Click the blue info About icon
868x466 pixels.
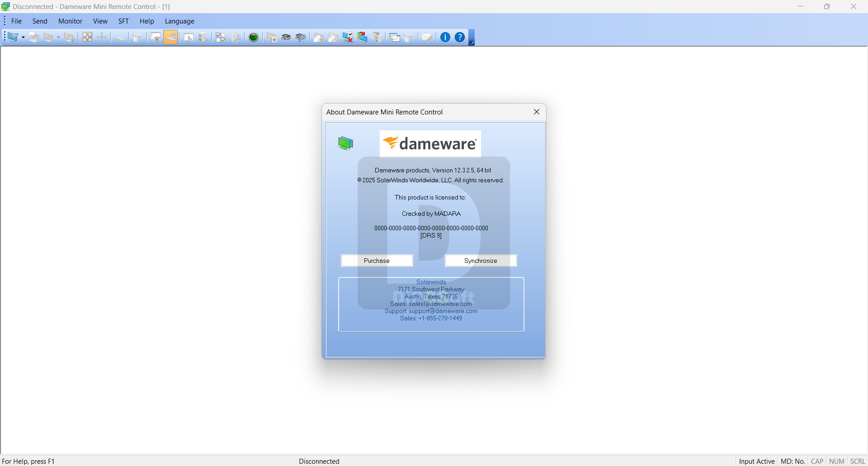pos(445,38)
